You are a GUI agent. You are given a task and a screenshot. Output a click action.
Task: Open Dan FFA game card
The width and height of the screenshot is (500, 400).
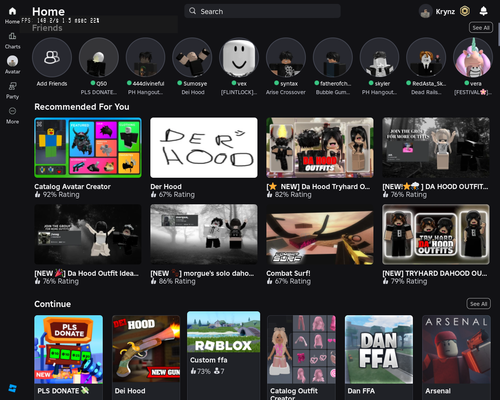click(379, 357)
